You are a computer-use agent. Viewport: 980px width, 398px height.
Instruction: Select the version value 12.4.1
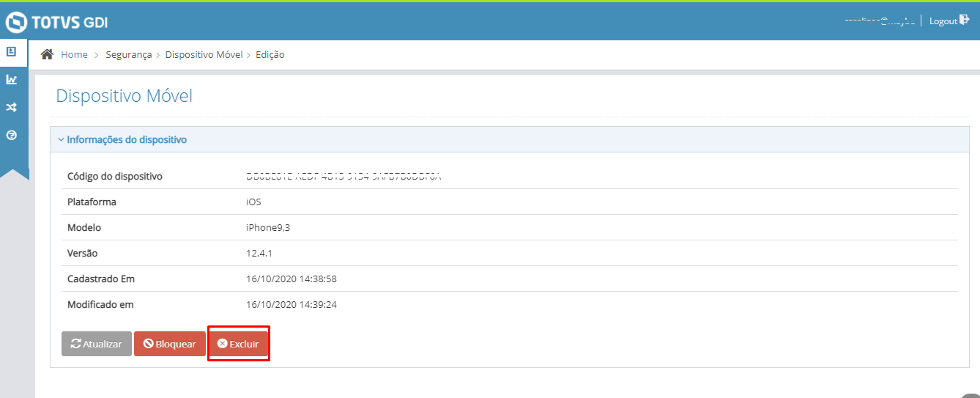pyautogui.click(x=259, y=254)
